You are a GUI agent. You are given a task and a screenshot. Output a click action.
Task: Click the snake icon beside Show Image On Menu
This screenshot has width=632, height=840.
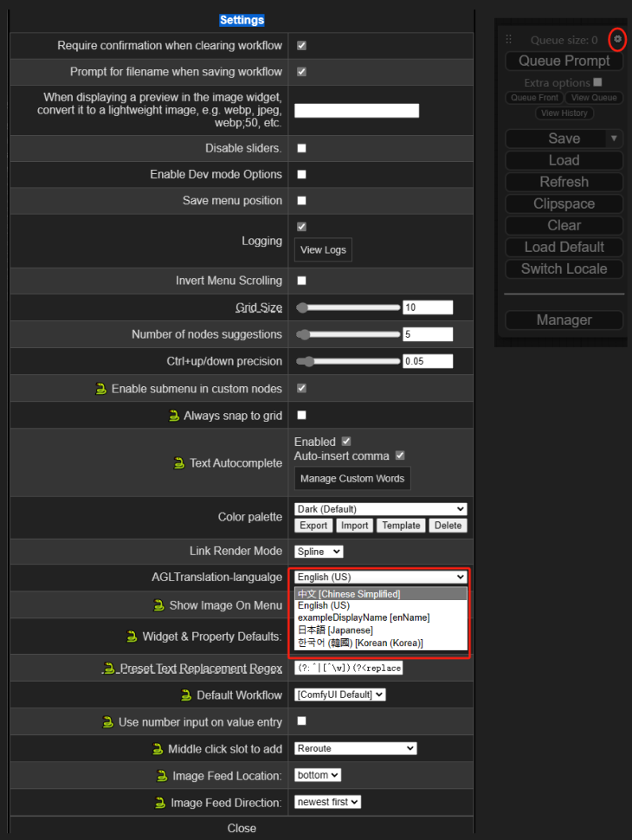point(158,605)
